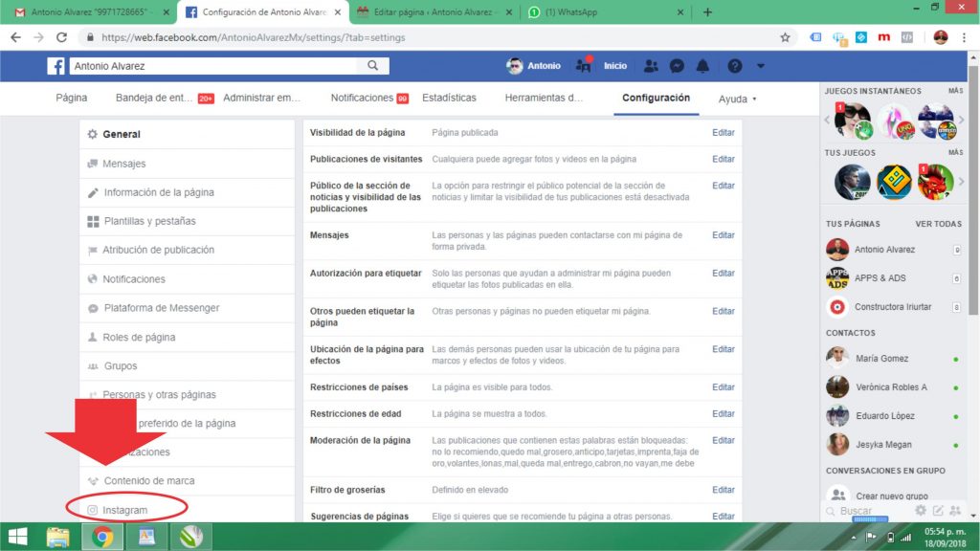Reload the page
The width and height of the screenshot is (980, 551).
pos(61,37)
